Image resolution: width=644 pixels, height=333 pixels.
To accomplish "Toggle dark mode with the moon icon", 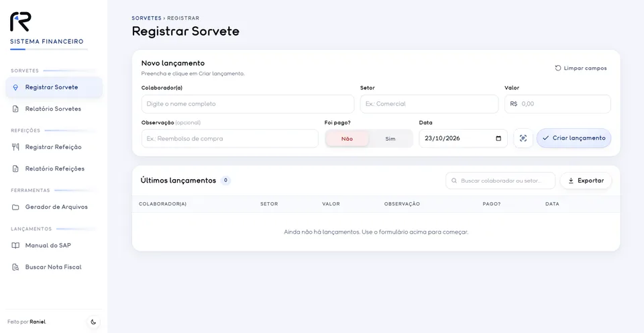I will tap(93, 322).
